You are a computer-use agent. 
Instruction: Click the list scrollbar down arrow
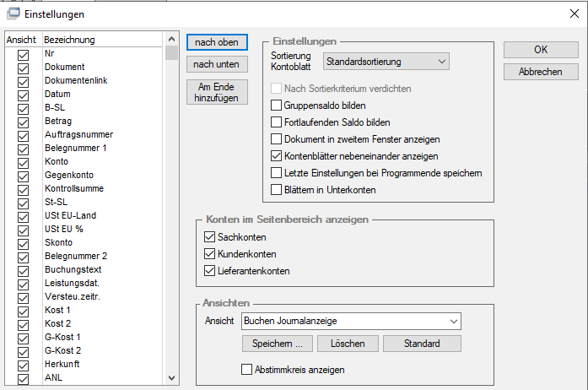point(171,378)
